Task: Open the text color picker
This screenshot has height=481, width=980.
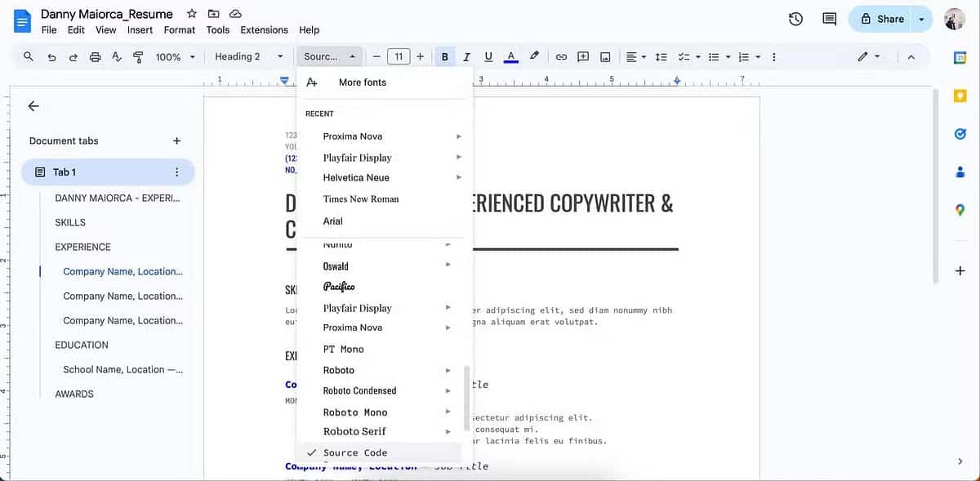Action: pyautogui.click(x=510, y=57)
